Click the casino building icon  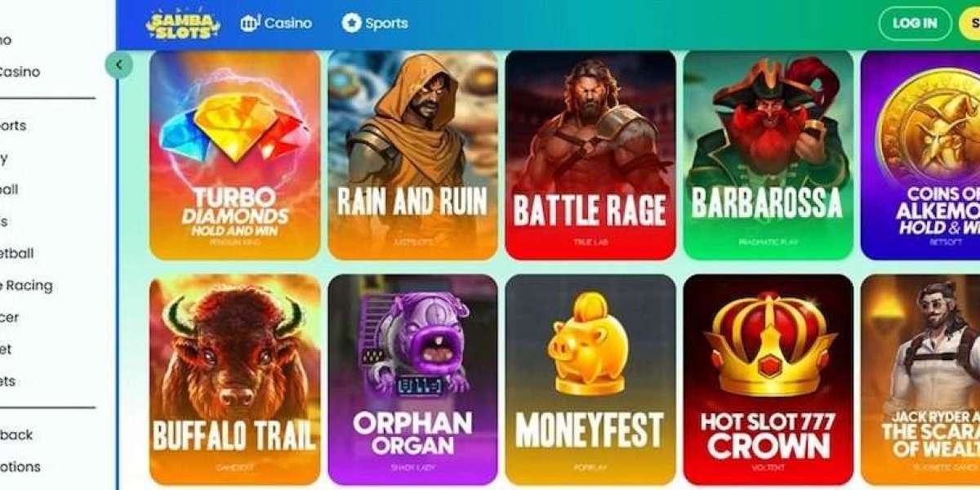pyautogui.click(x=249, y=23)
